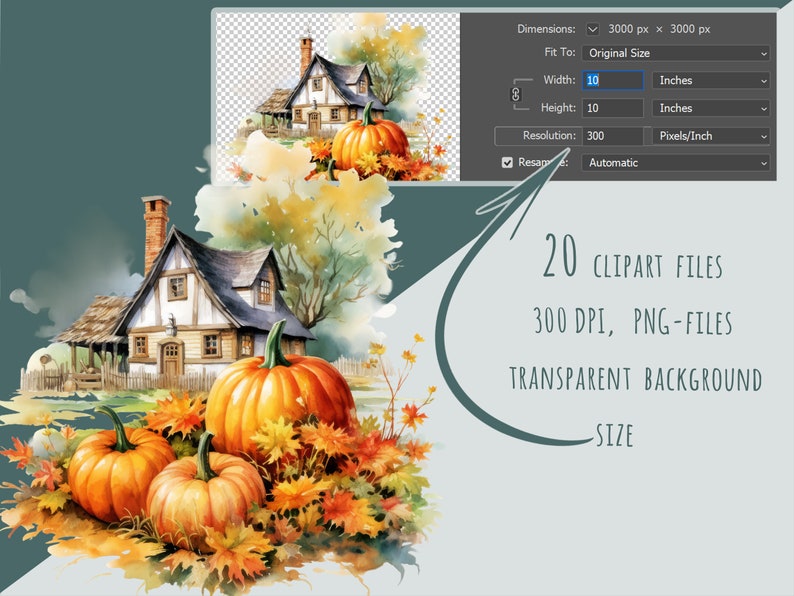Open the Width units Inches dropdown

711,81
